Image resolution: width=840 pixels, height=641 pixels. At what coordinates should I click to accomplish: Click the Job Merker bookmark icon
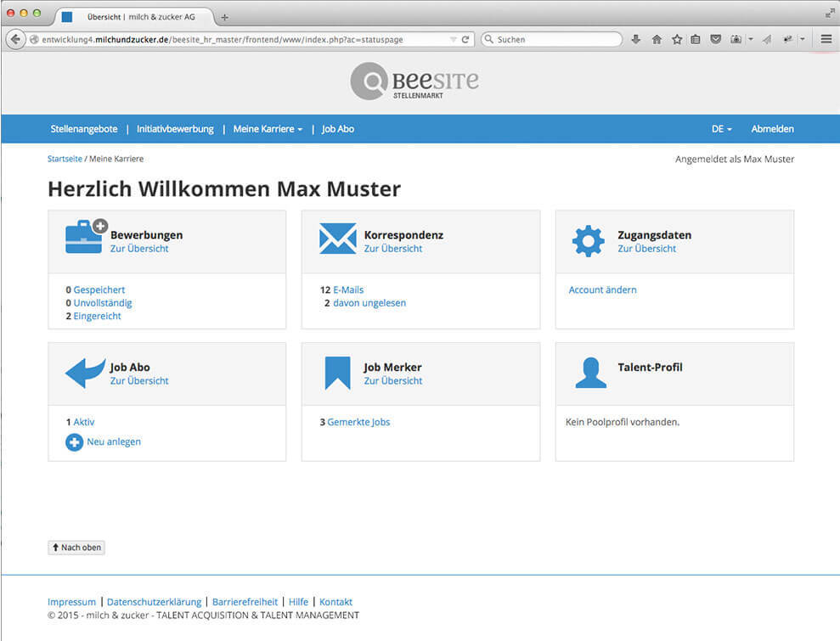coord(337,373)
